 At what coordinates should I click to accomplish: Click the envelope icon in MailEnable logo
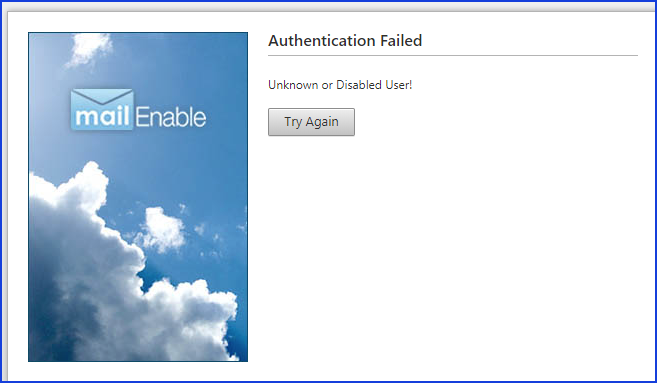click(x=102, y=96)
